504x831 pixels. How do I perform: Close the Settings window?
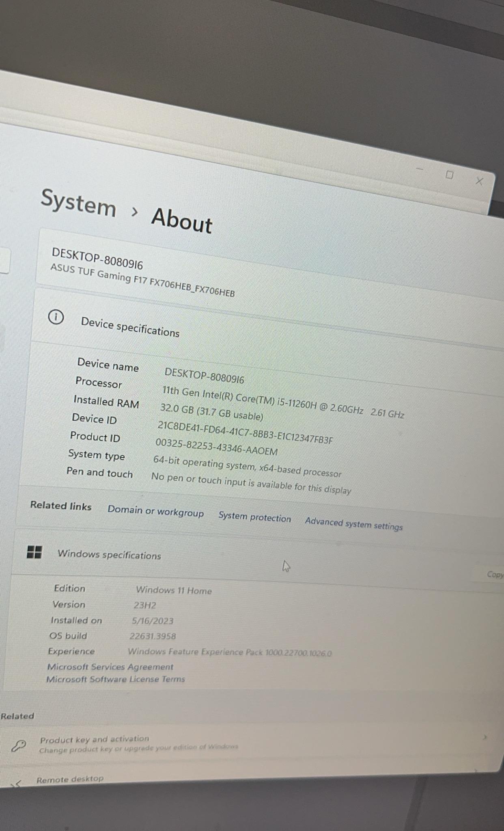click(479, 181)
